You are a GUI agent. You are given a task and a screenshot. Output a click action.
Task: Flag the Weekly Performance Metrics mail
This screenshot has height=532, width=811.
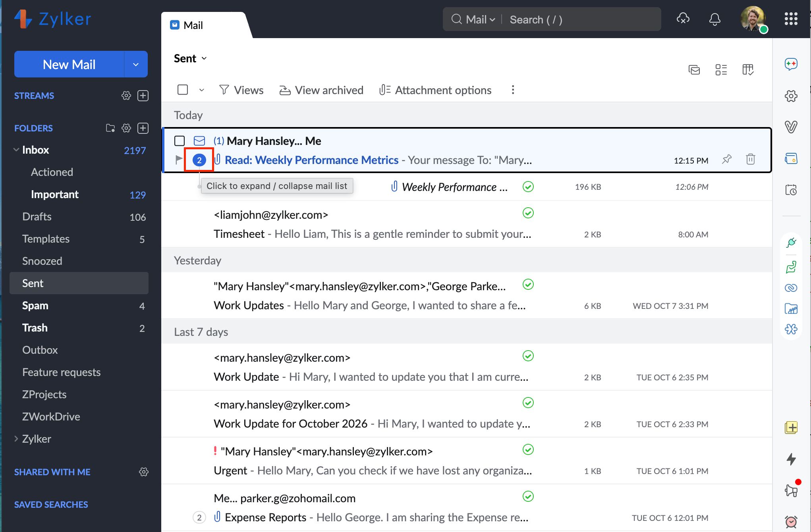179,160
